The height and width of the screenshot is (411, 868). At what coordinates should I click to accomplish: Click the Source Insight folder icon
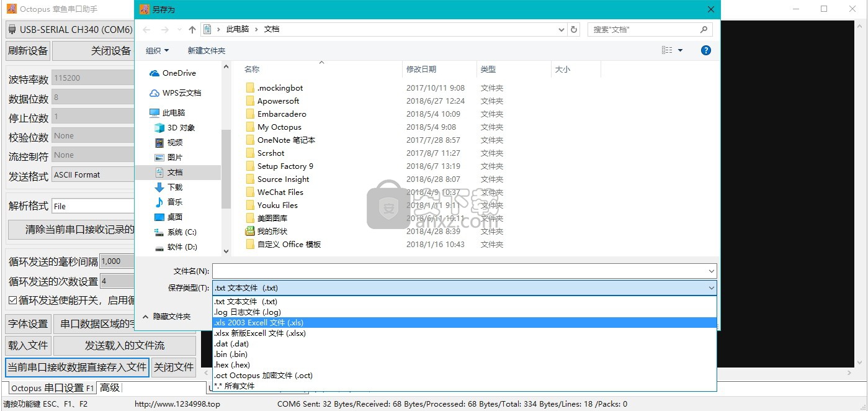tap(250, 179)
